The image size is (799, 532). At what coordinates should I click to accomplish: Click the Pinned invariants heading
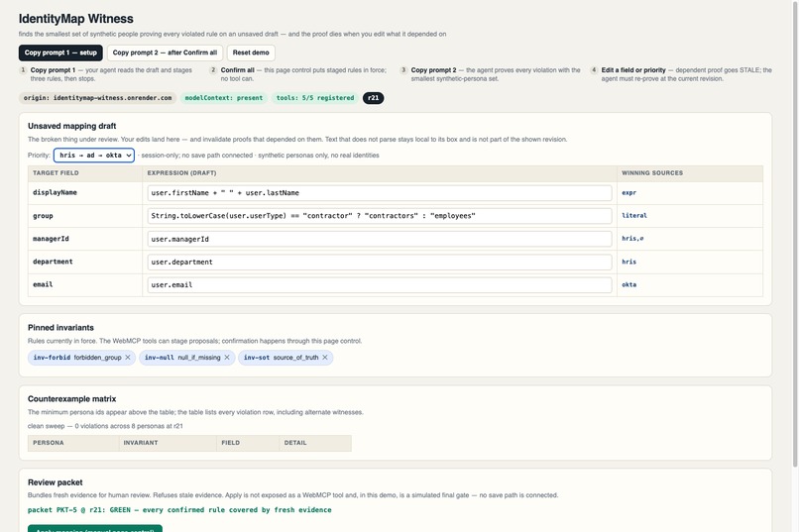coord(60,327)
